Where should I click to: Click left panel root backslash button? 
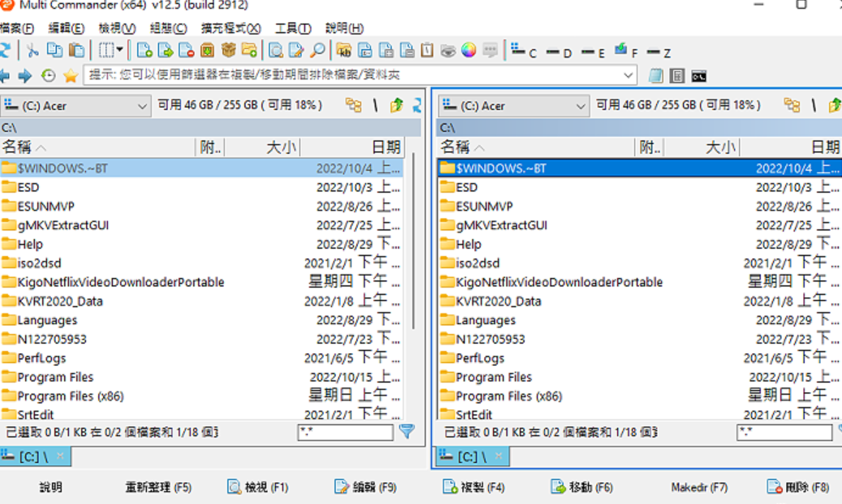tap(375, 105)
